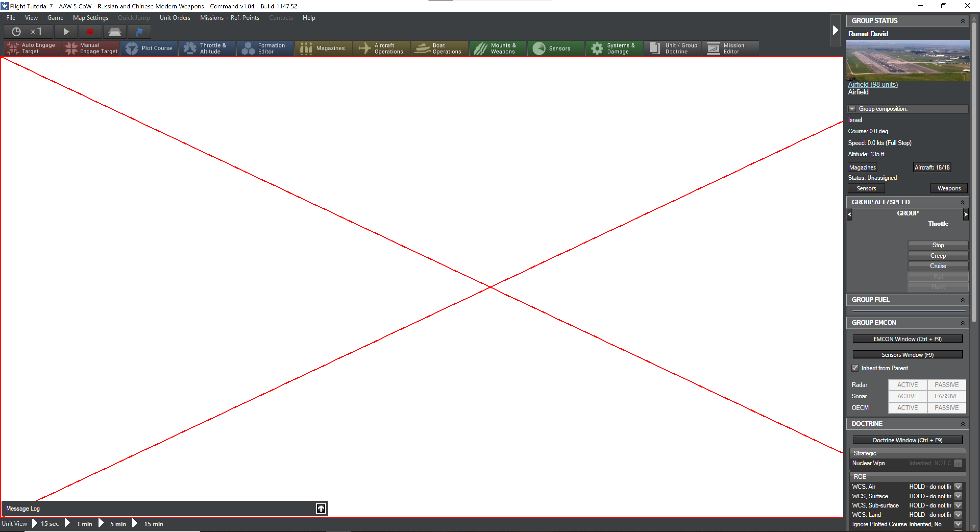Collapse the GROUP FUEL section
980x532 pixels.
[962, 300]
